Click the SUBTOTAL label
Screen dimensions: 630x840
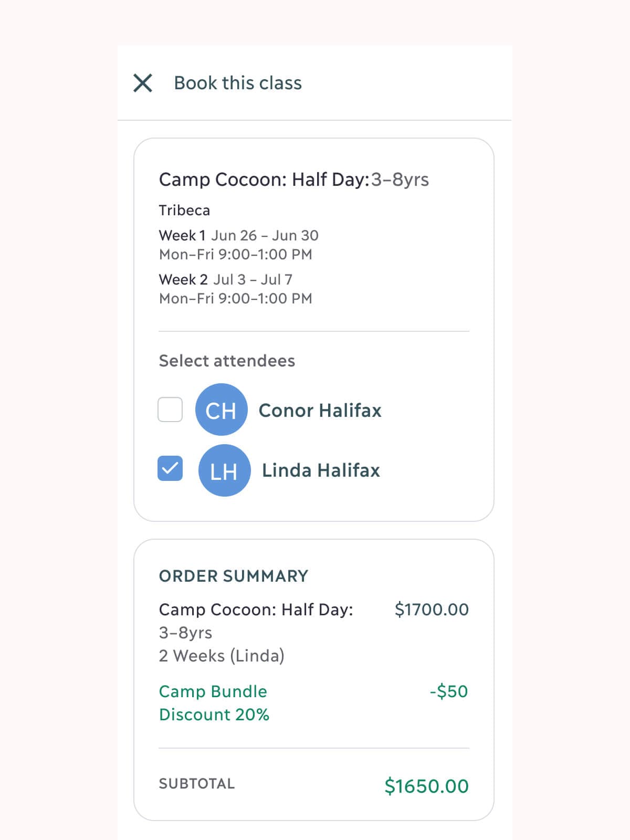[x=197, y=784]
